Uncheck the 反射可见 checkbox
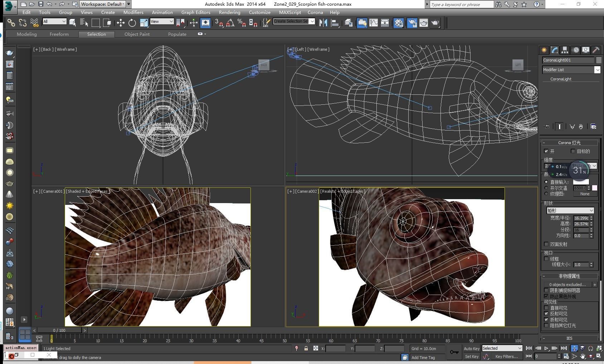Image resolution: width=604 pixels, height=364 pixels. [546, 314]
